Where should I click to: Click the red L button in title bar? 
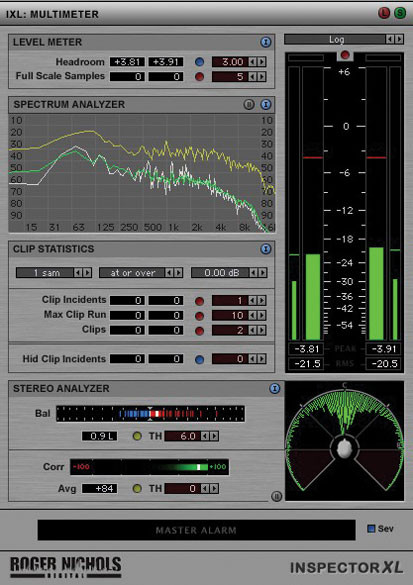[x=384, y=13]
